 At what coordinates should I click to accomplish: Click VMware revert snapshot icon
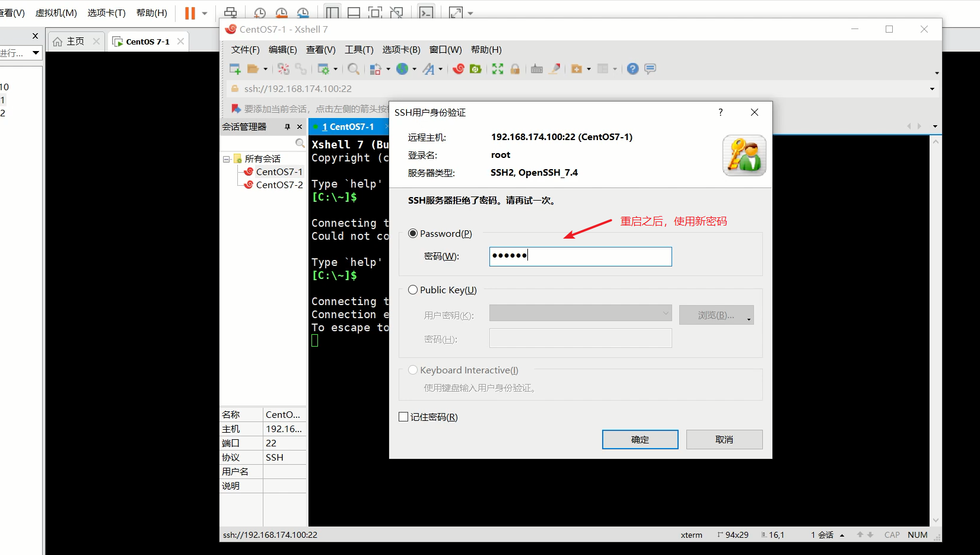[281, 13]
